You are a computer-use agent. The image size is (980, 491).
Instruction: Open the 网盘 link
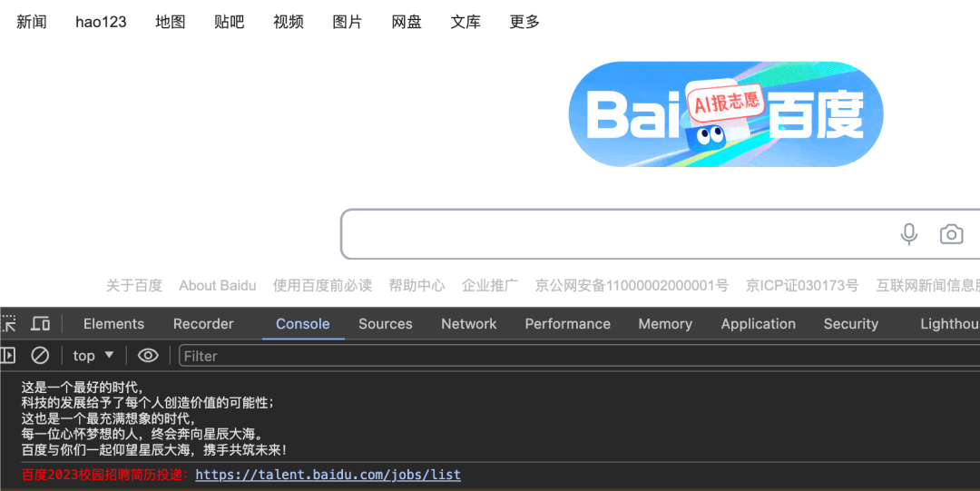coord(407,22)
